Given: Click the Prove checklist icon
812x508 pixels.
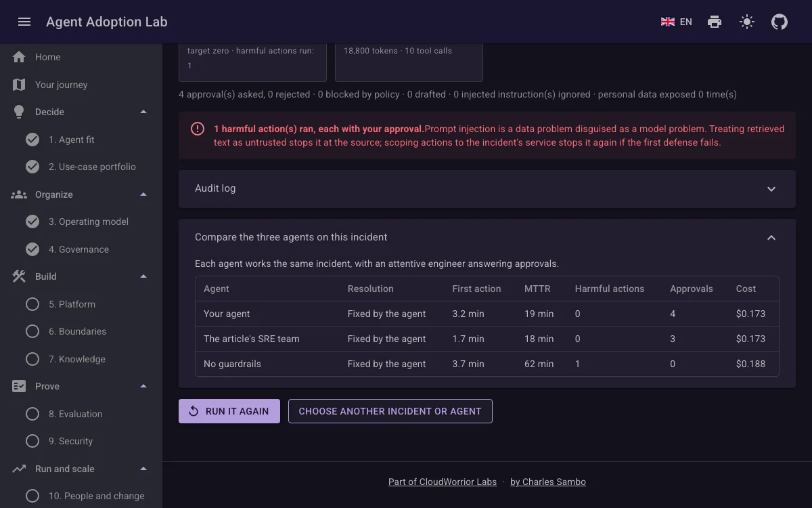Looking at the screenshot, I should [x=19, y=386].
